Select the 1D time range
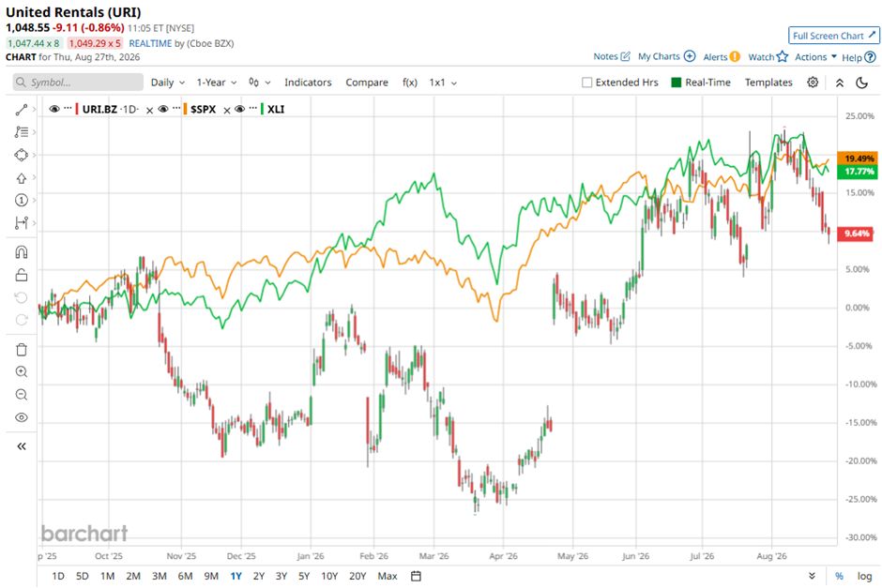The height and width of the screenshot is (588, 882). tap(58, 576)
